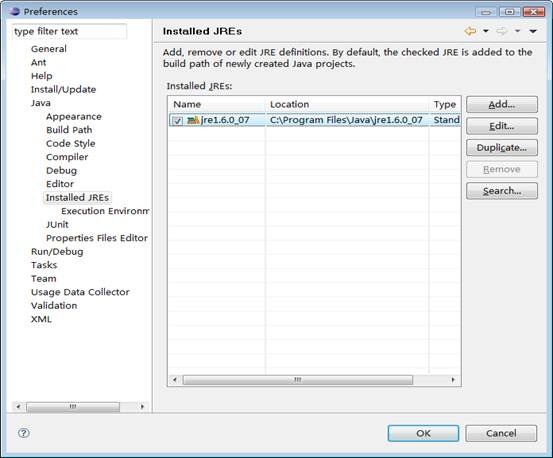Click the JRE table horizontal scrollbar thumb

tap(298, 380)
